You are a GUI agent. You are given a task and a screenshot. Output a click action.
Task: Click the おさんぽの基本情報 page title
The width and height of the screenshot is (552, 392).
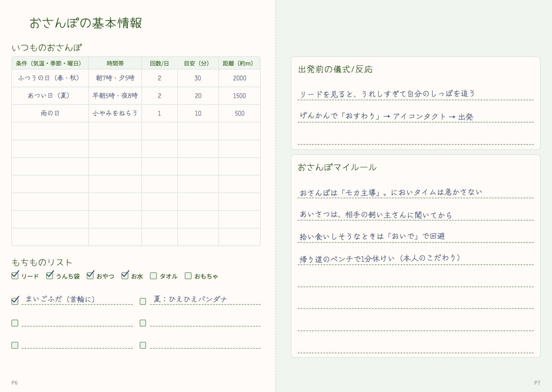(86, 23)
